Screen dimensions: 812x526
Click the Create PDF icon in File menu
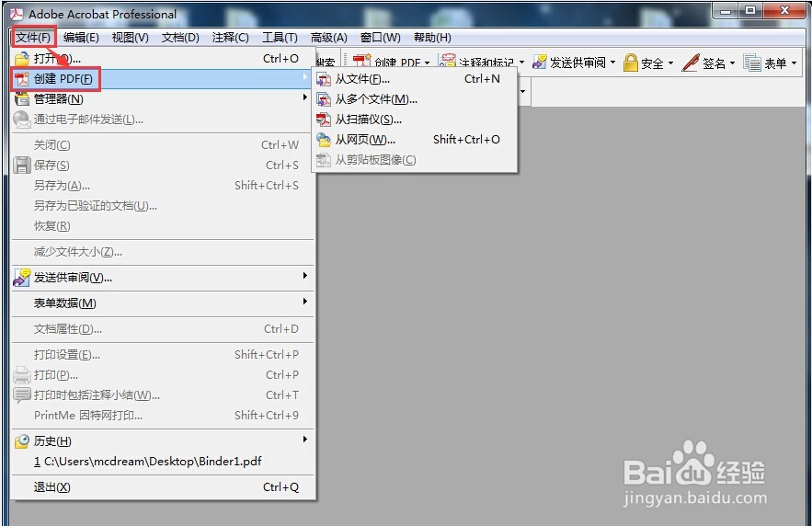[x=22, y=79]
